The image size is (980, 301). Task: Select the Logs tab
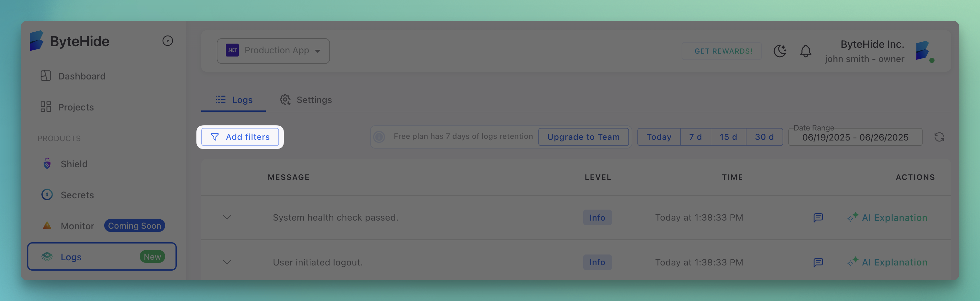[233, 100]
